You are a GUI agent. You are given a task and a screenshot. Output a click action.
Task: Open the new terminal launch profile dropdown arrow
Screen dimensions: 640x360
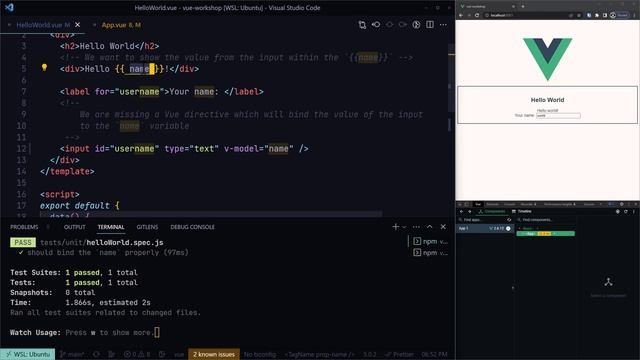pos(404,227)
